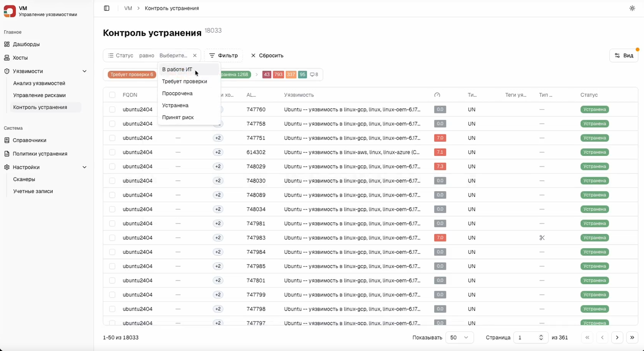Switch theme using the sun icon
This screenshot has width=644, height=351.
coord(632,8)
